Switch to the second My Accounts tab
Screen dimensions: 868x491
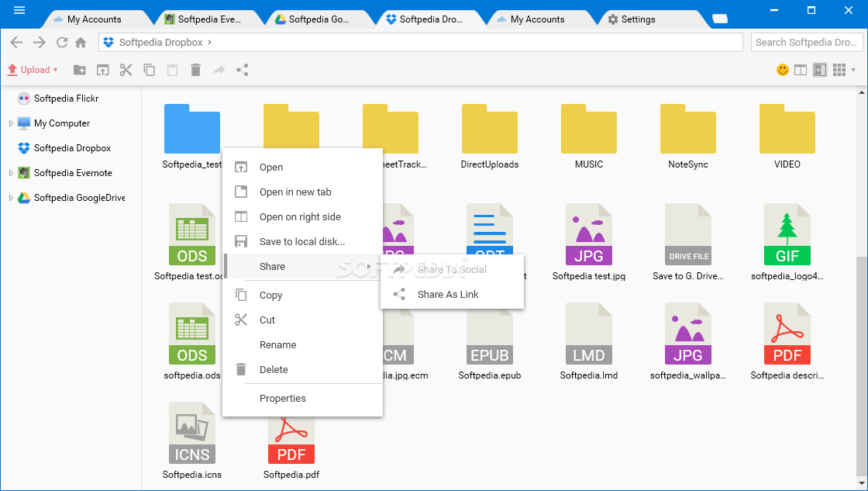(x=538, y=19)
